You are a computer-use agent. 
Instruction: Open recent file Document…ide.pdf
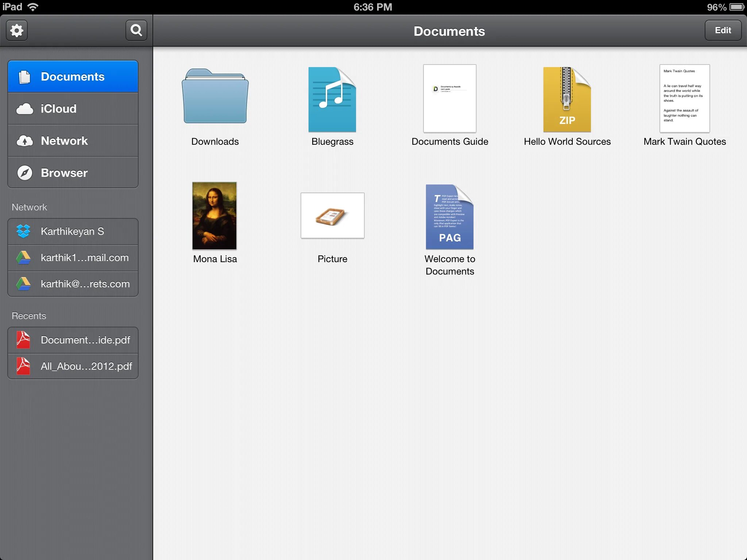click(x=73, y=340)
